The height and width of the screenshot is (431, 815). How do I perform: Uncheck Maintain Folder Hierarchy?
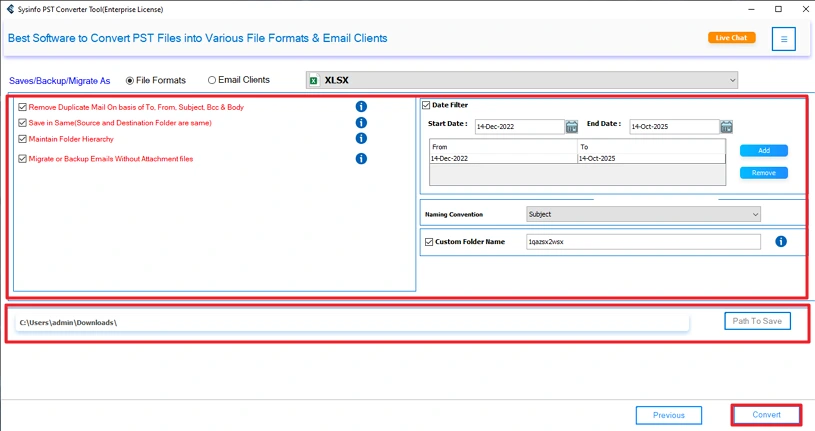point(22,139)
